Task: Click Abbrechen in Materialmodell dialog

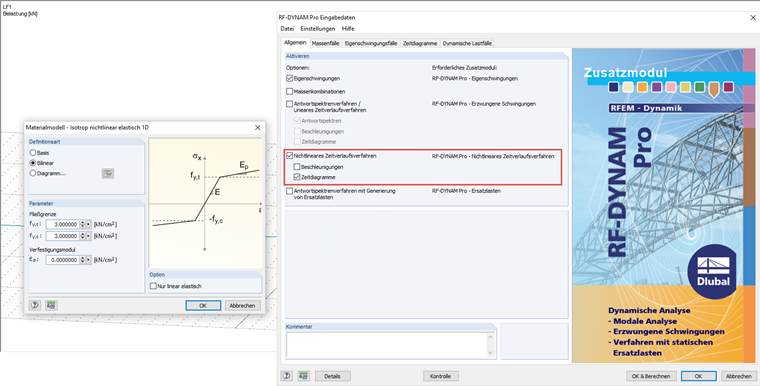Action: point(242,306)
